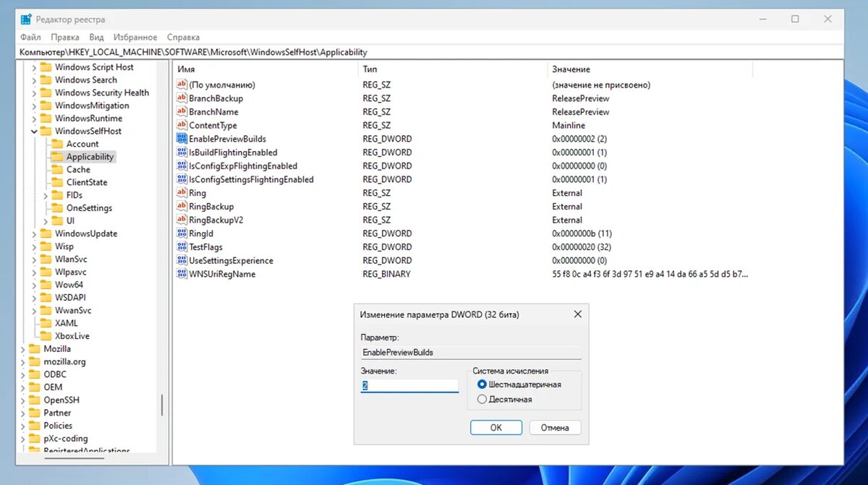
Task: Click the ReleasePreview value of BranchName
Action: 581,112
